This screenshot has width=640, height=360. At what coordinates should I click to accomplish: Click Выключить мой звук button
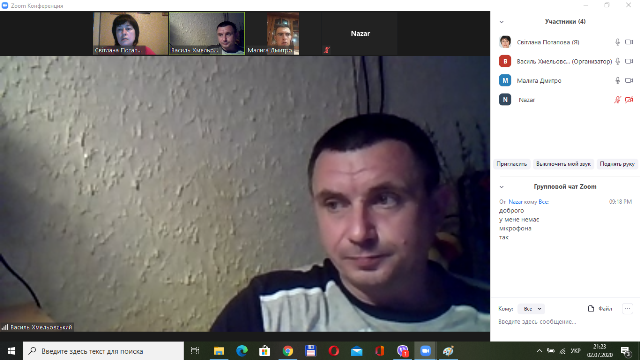click(563, 164)
